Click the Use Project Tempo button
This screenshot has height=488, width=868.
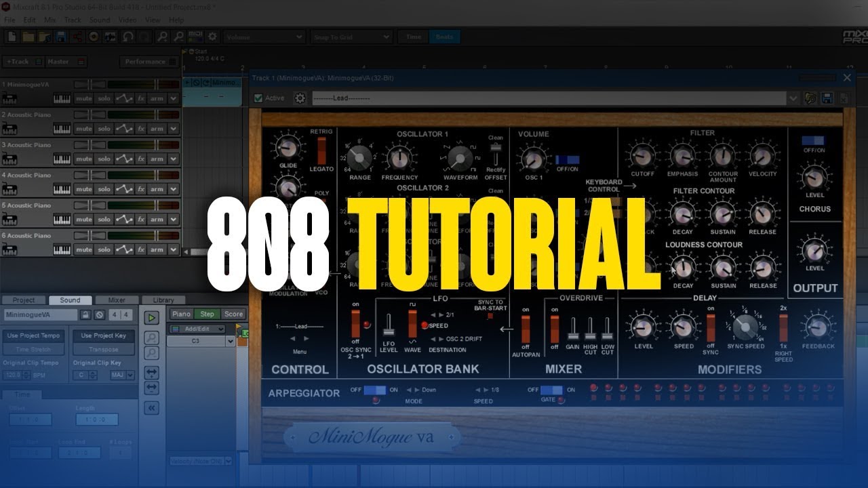[33, 335]
